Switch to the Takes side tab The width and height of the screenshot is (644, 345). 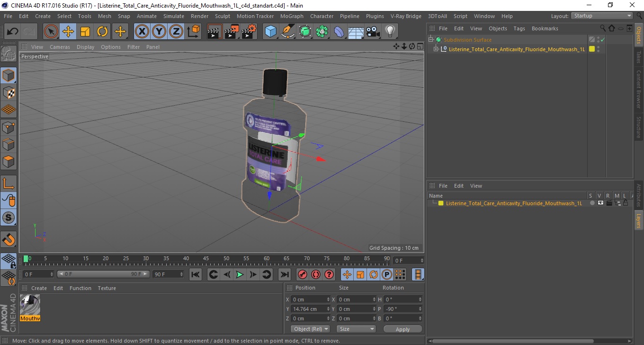[x=639, y=57]
